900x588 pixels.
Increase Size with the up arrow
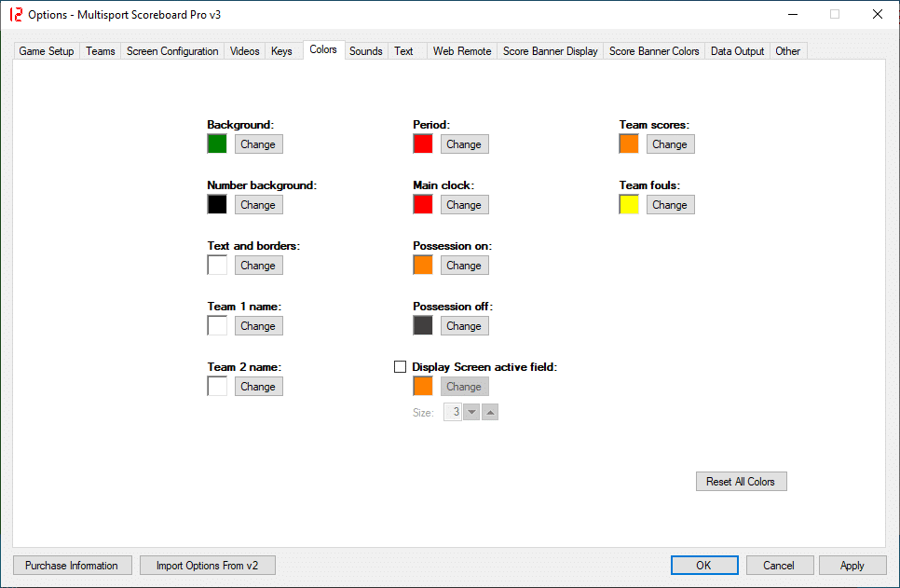(x=490, y=412)
